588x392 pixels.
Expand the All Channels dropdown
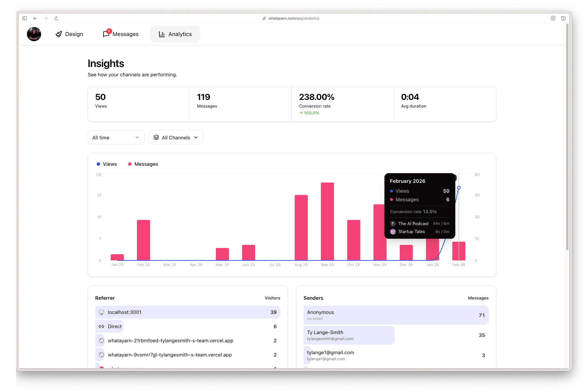point(176,137)
